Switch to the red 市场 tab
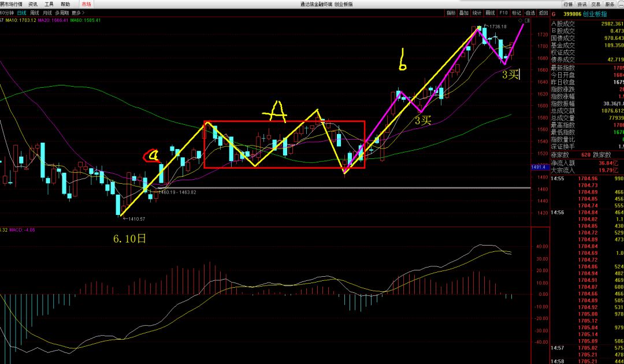Viewport: 624px width, 364px height. 86,4
